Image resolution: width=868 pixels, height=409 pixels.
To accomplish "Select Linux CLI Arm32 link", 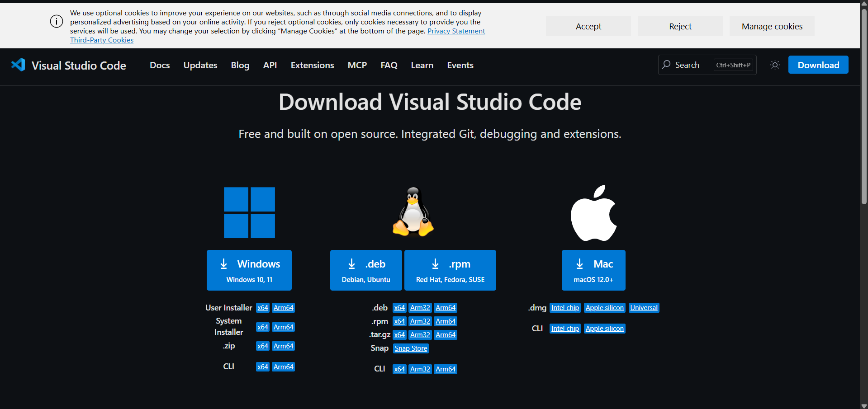I will (x=420, y=369).
